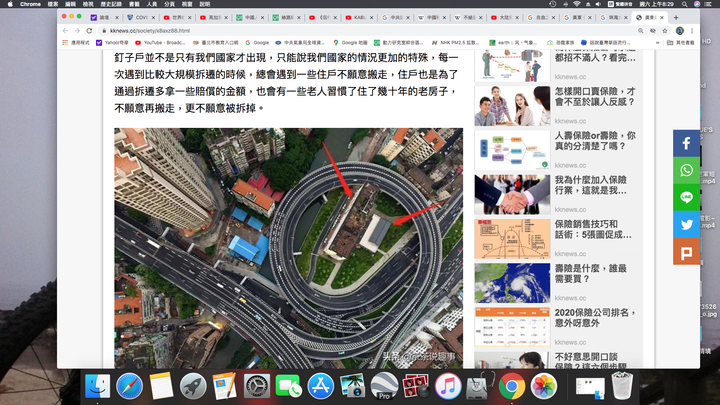Click the address bar URL field
The width and height of the screenshot is (720, 405).
[367, 31]
